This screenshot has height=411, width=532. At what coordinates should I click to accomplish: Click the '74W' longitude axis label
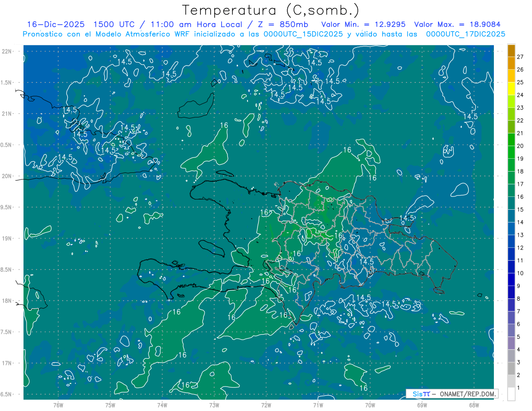(x=162, y=405)
